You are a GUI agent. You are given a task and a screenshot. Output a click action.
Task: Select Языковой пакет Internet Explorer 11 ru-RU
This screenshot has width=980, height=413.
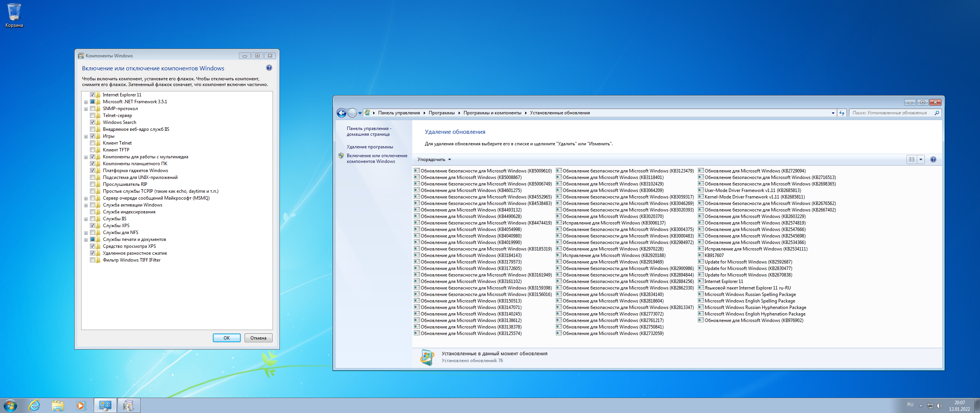click(745, 288)
